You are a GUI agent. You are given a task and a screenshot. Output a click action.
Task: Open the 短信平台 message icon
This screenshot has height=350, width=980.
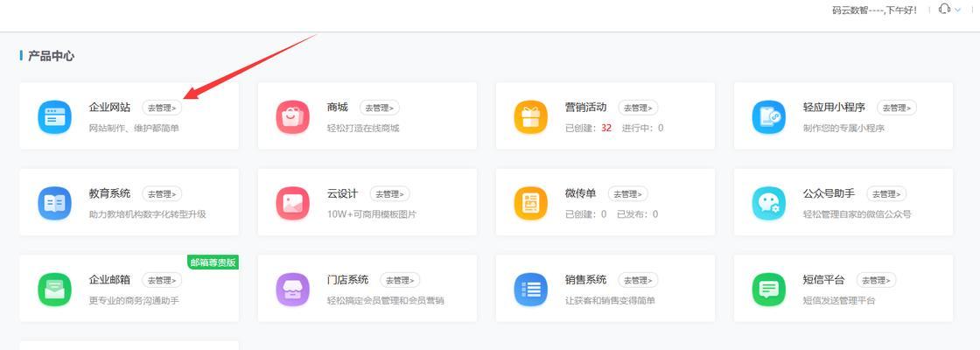point(769,290)
